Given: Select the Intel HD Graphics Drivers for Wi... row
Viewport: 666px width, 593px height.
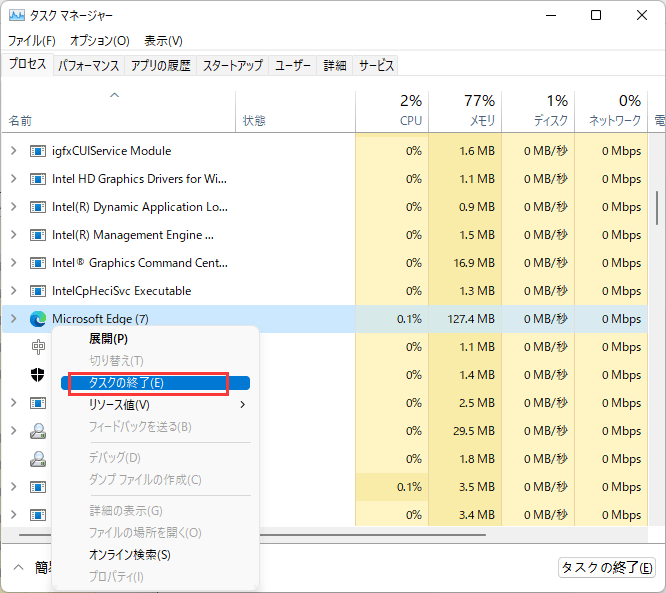Looking at the screenshot, I should click(139, 179).
